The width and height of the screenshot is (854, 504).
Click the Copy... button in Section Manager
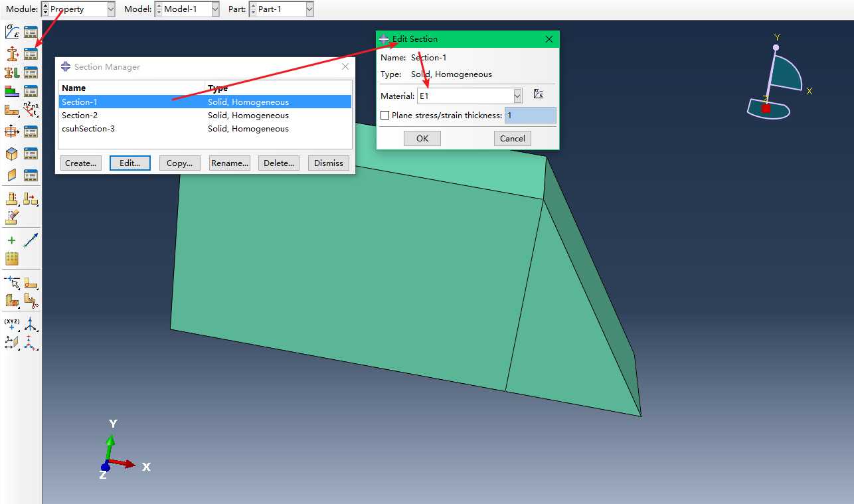pyautogui.click(x=180, y=163)
